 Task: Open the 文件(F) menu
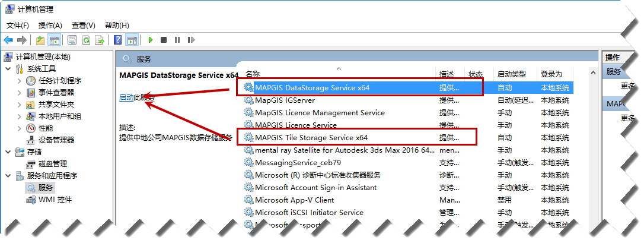tap(18, 26)
